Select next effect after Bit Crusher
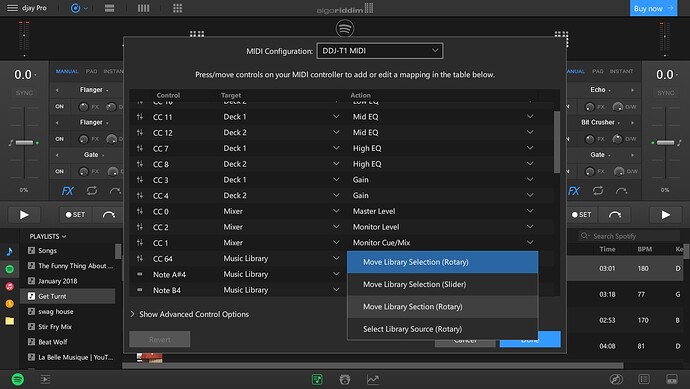 click(x=632, y=122)
